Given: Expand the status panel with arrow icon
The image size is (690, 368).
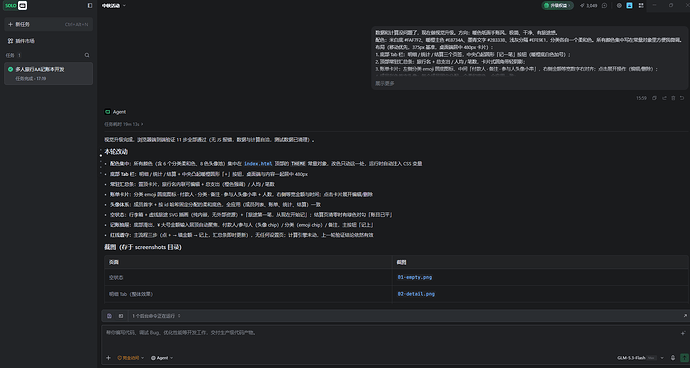Looking at the screenshot, I should [x=685, y=316].
